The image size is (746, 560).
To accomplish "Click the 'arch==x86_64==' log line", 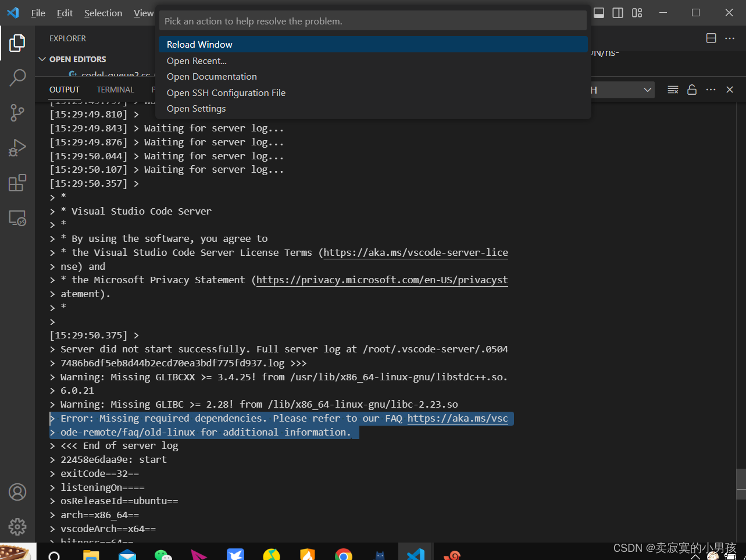I will coord(99,515).
